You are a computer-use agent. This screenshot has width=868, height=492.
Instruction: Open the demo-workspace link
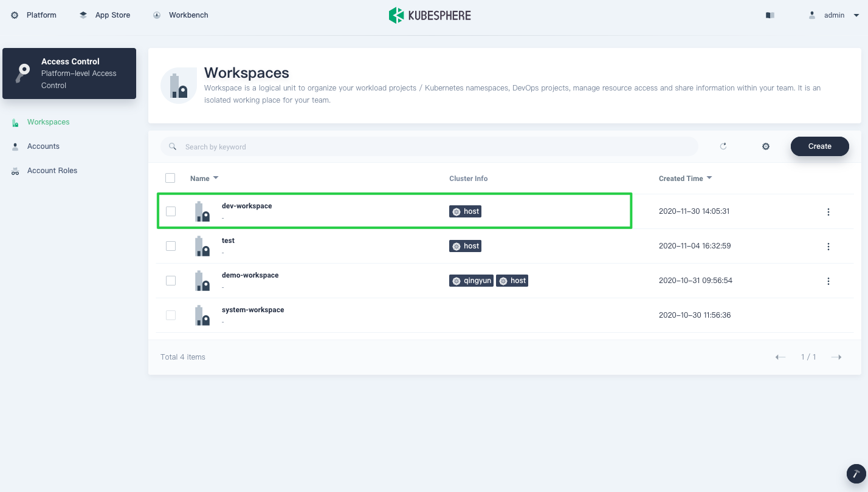[x=250, y=275]
